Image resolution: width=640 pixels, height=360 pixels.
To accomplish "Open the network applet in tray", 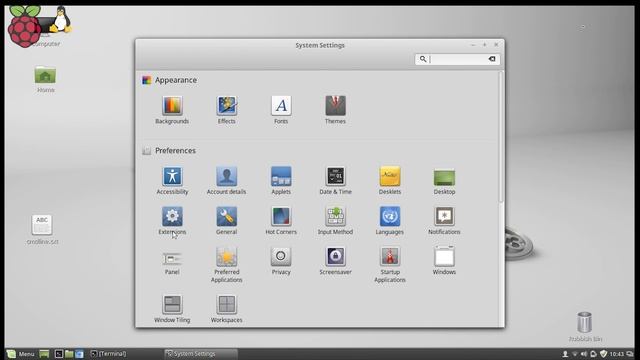I will tap(575, 354).
